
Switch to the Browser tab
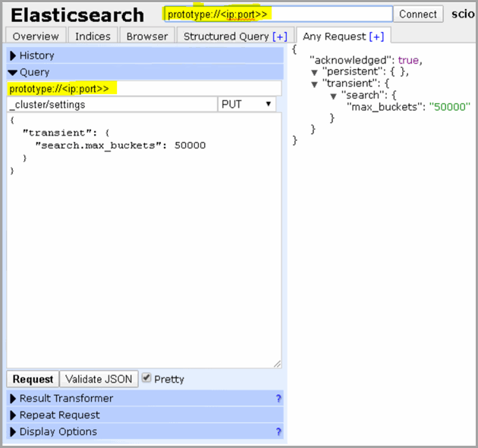coord(147,36)
